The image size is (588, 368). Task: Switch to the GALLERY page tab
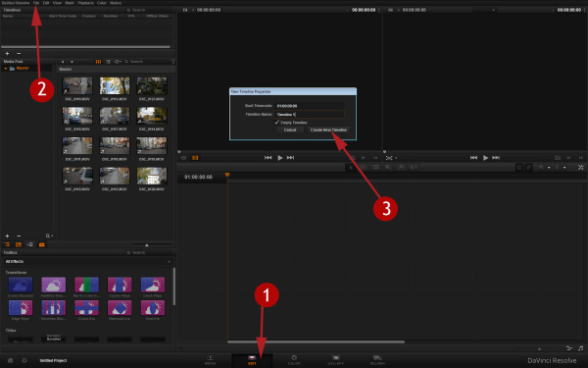point(335,360)
